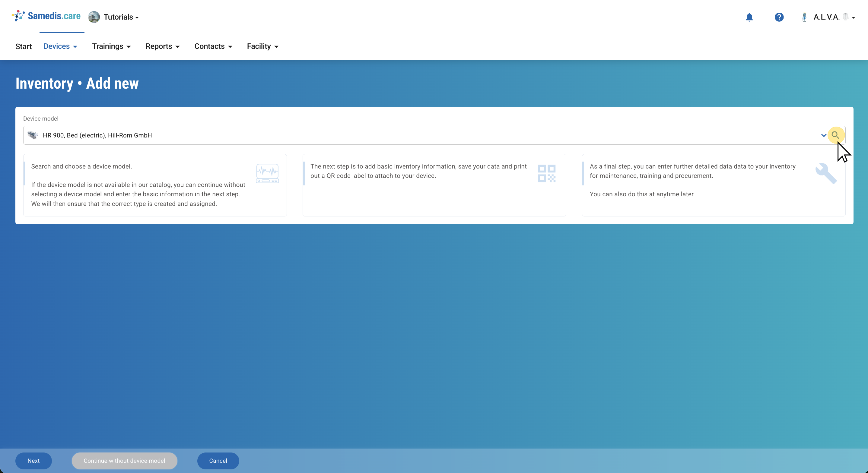Click the search magnifier in Device model
The height and width of the screenshot is (473, 868).
click(835, 135)
